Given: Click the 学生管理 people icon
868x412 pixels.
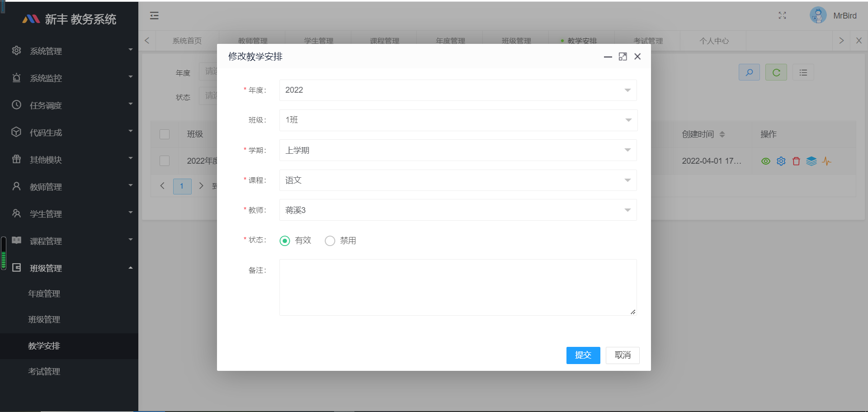Looking at the screenshot, I should coord(16,213).
